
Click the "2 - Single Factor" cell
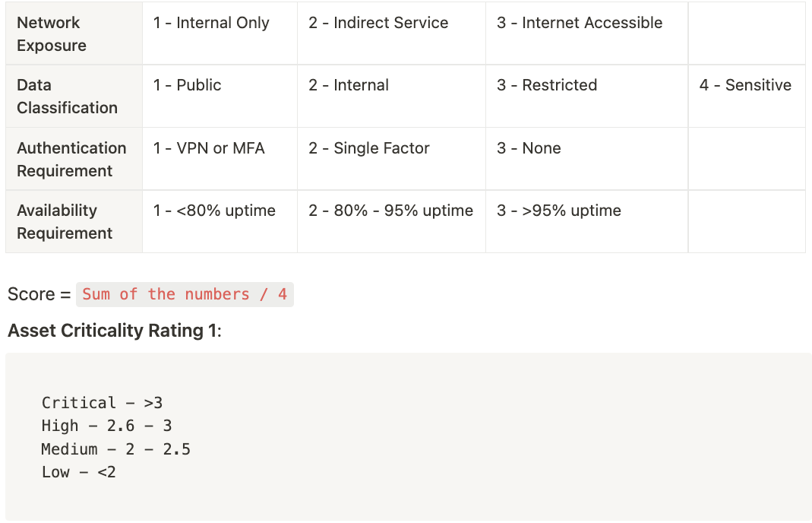(x=369, y=148)
